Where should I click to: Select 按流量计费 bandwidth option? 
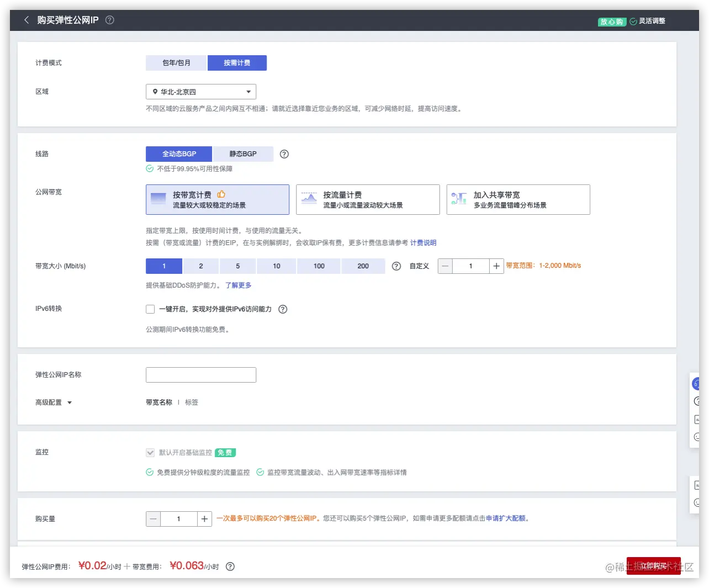tap(368, 199)
